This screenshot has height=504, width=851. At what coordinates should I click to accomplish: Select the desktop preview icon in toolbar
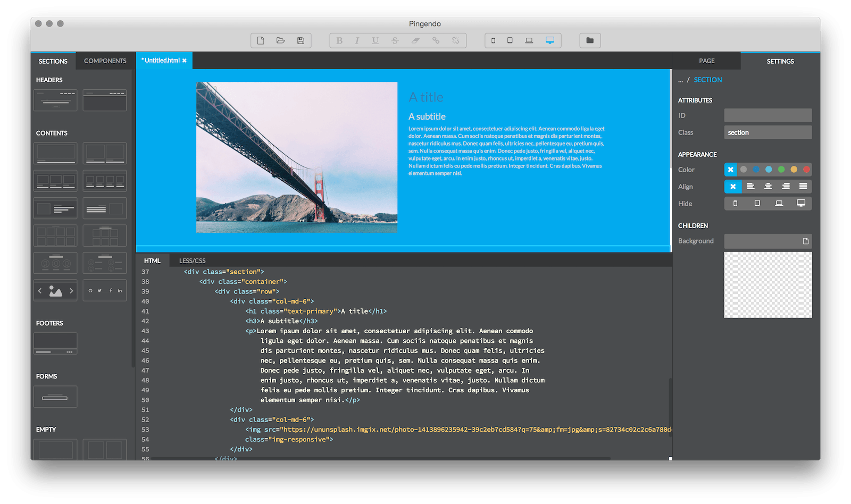[550, 40]
